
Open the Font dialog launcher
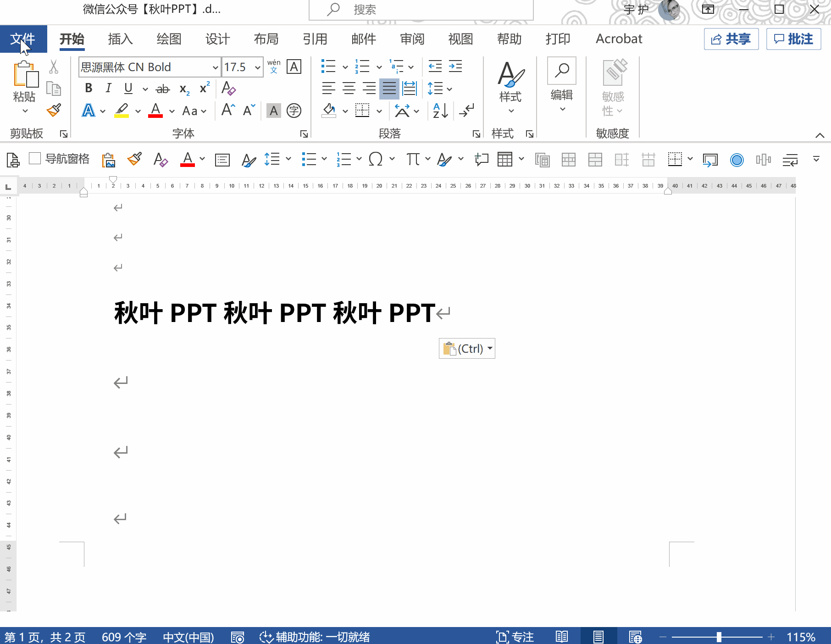coord(304,134)
